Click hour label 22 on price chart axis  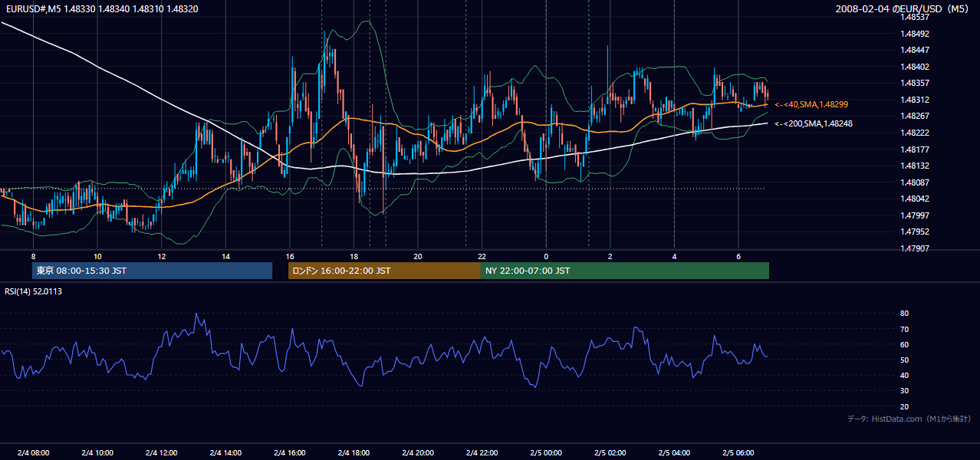point(482,256)
